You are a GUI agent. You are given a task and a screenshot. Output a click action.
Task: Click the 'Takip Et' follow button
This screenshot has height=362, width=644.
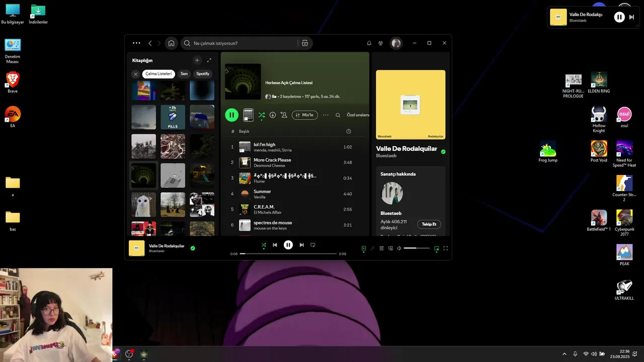coord(429,224)
